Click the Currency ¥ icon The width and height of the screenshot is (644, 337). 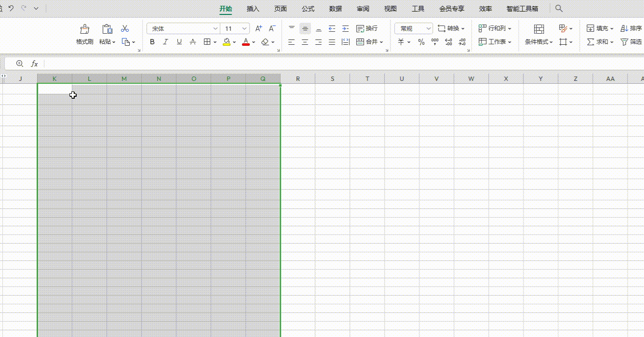pyautogui.click(x=401, y=42)
